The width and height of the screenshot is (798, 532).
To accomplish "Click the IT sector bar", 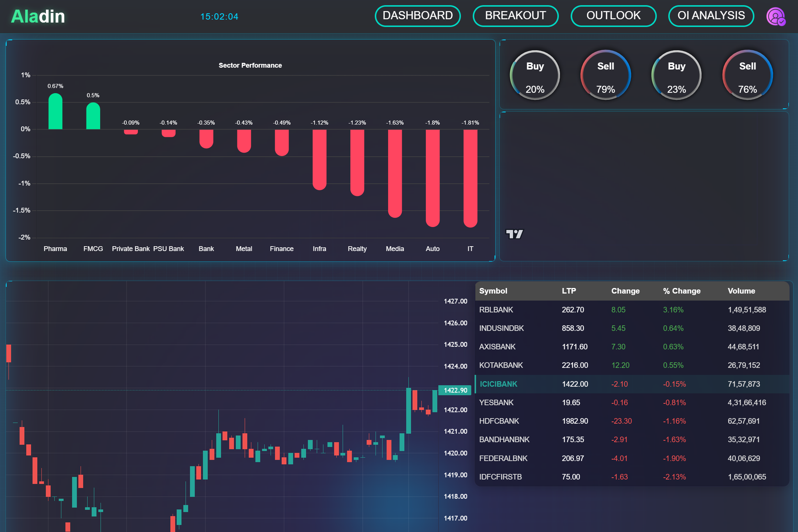I will 470,179.
